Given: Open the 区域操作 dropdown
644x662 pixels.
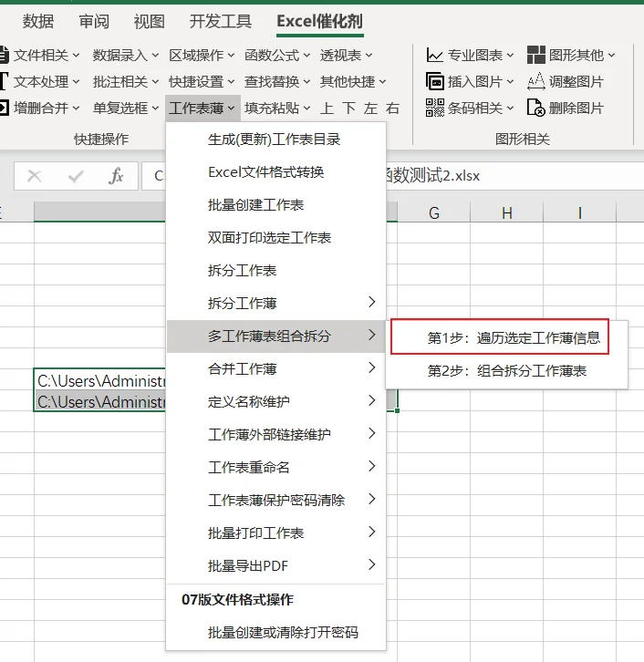Looking at the screenshot, I should click(202, 55).
